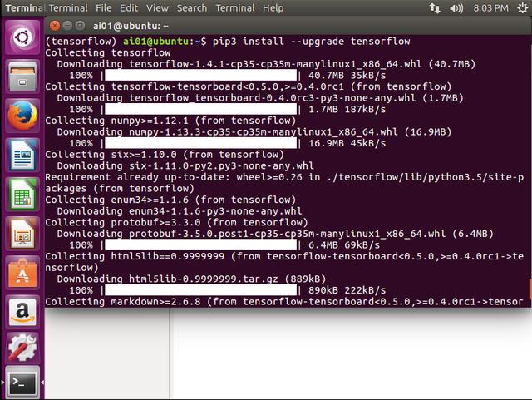532x400 pixels.
Task: Open LibreOffice Writer from the launcher
Action: click(22, 155)
